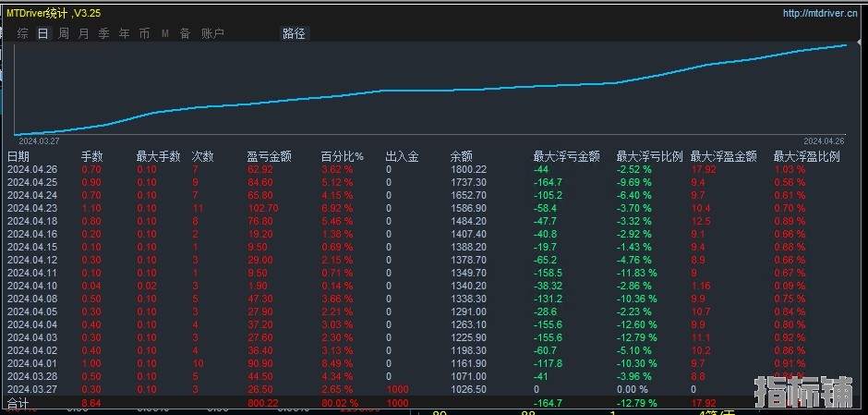
Task: Click the max lots value 0.02
Action: click(147, 286)
